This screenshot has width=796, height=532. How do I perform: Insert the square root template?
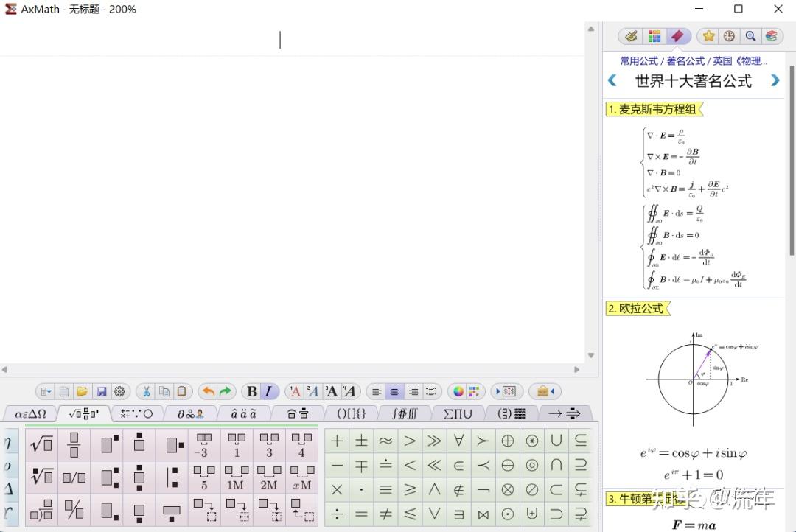point(41,445)
